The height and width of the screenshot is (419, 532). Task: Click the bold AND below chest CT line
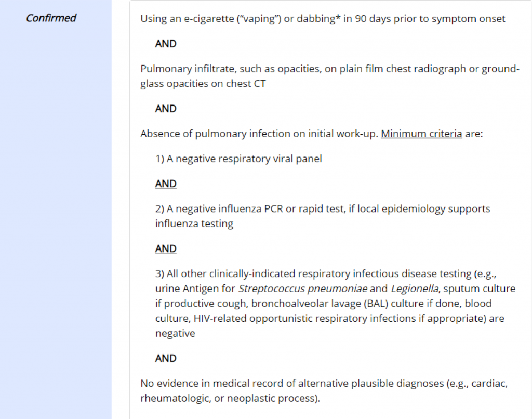click(166, 109)
